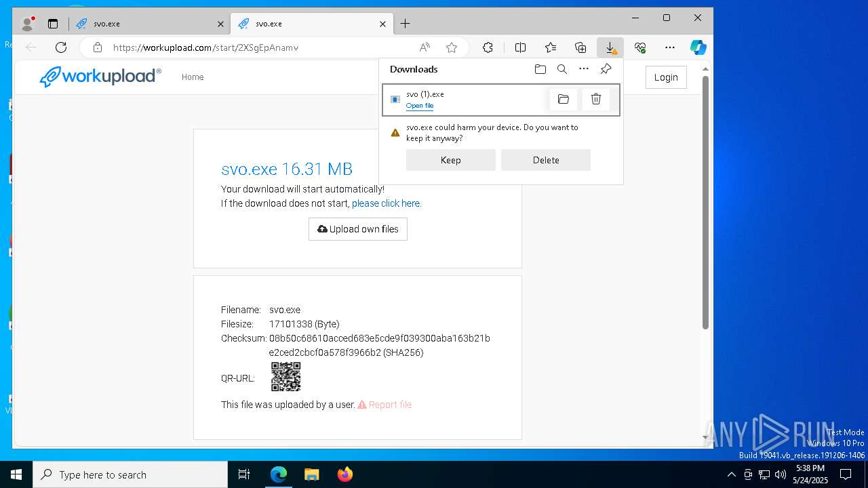Image resolution: width=868 pixels, height=488 pixels.
Task: Add this page to favorites
Action: tap(452, 47)
